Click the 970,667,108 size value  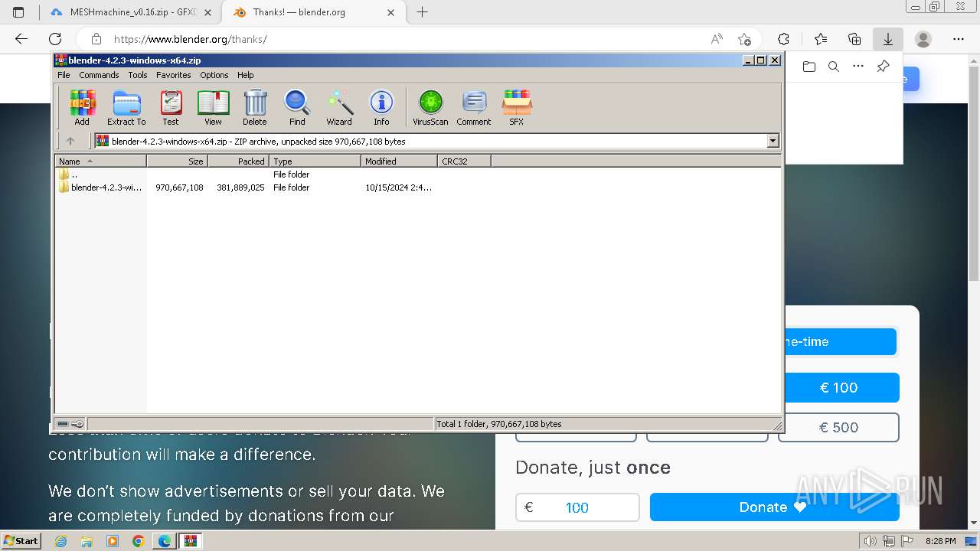179,187
